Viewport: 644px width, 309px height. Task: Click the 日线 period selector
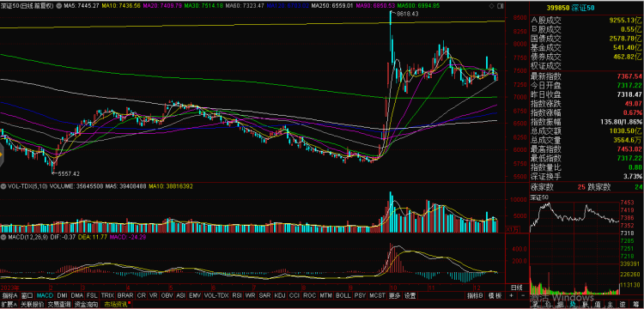[x=516, y=287]
